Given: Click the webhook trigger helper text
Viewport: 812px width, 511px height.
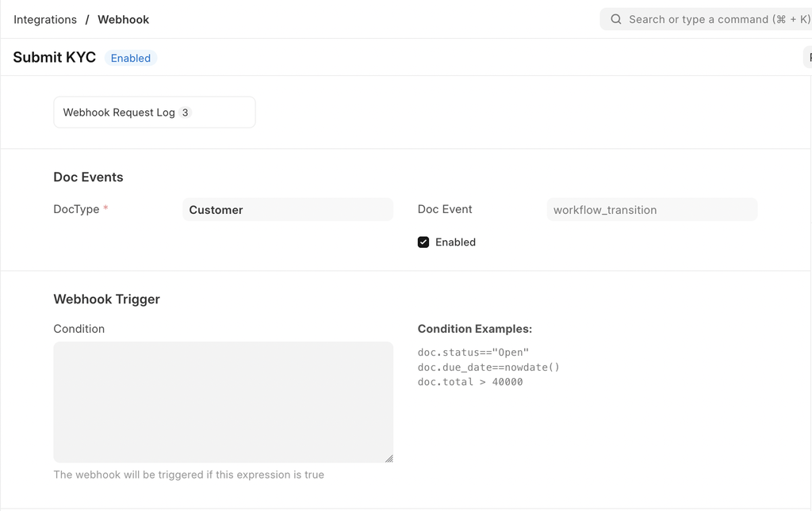Looking at the screenshot, I should [188, 474].
